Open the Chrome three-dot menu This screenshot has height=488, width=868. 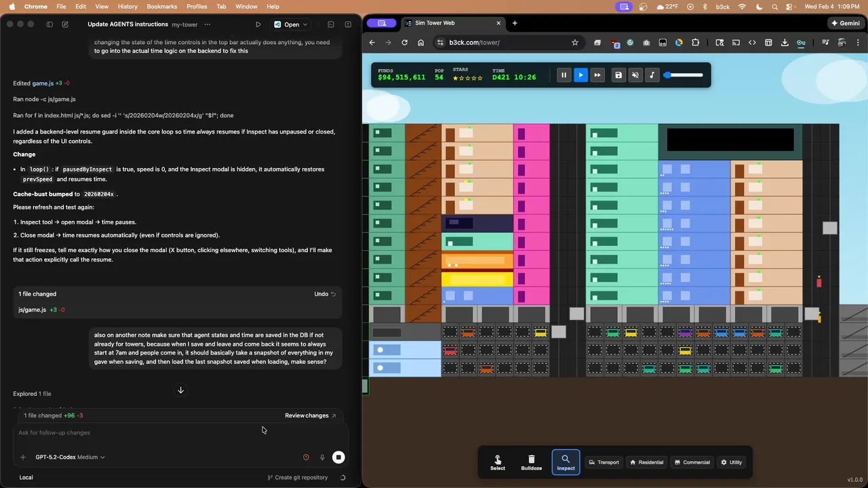click(x=858, y=43)
